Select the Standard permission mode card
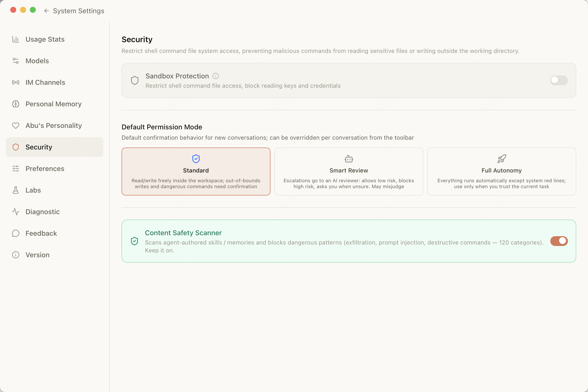Screen dimensions: 588x392 pos(196,171)
